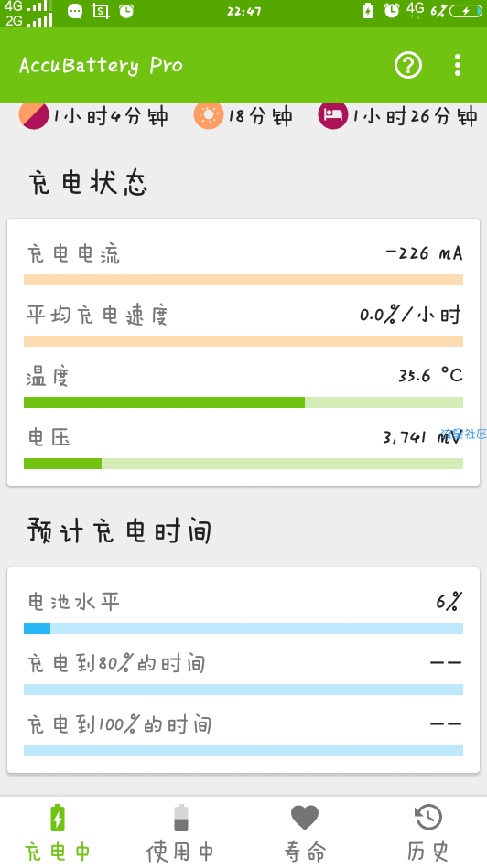487x868 pixels.
Task: Tap the purple sleep bed icon
Action: (333, 115)
